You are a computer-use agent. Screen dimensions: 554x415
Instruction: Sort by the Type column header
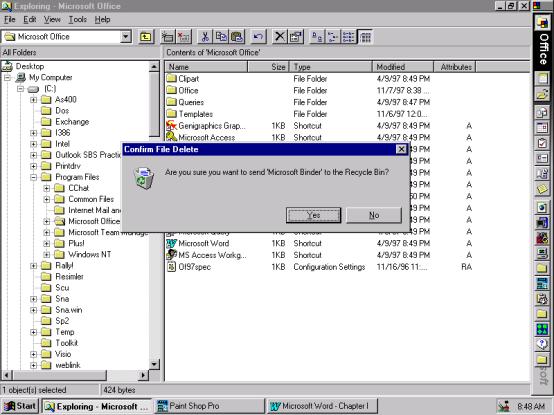(x=331, y=67)
